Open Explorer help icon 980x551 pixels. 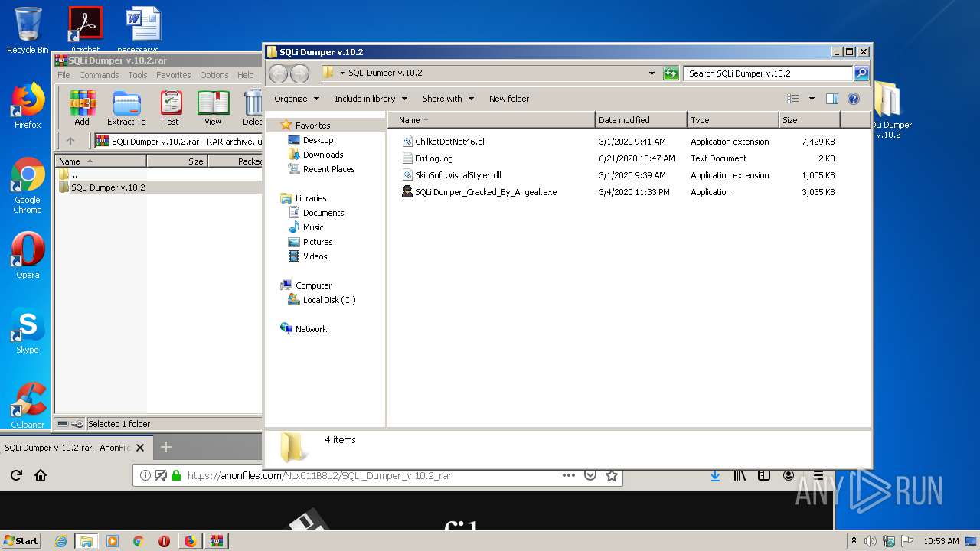(x=854, y=99)
